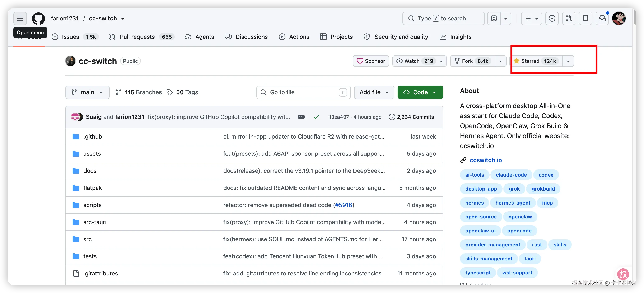Click the repository owner avatar beside cc-switch title
The width and height of the screenshot is (644, 293).
(70, 61)
